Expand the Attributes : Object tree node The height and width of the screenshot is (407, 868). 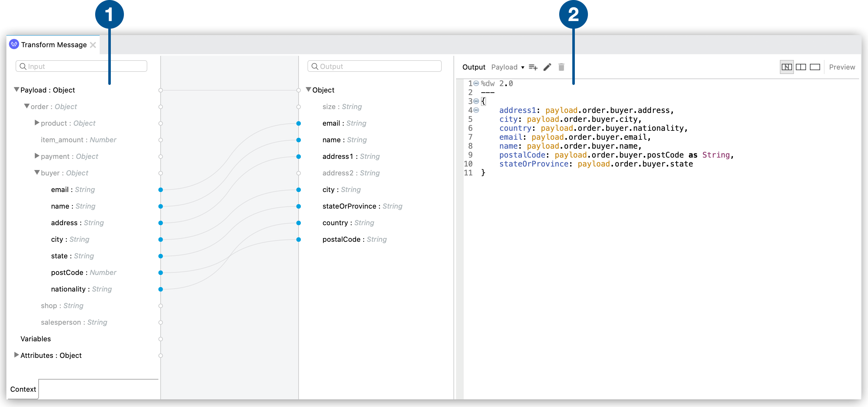tap(16, 355)
